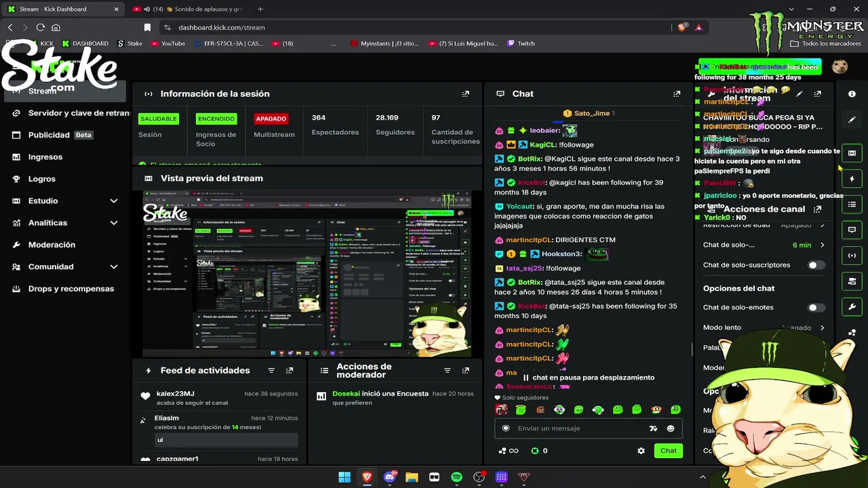This screenshot has width=868, height=488.
Task: Open Chat de solo seguidores 6 min setting
Action: (x=764, y=245)
